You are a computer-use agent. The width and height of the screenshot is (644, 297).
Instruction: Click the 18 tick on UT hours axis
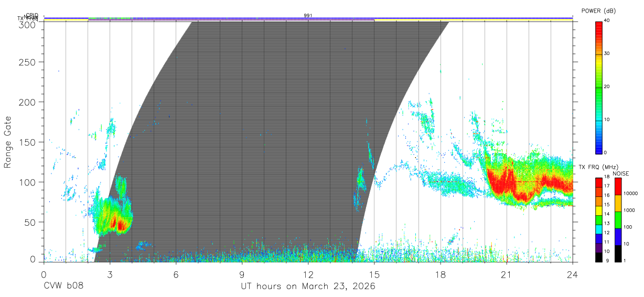coord(441,273)
